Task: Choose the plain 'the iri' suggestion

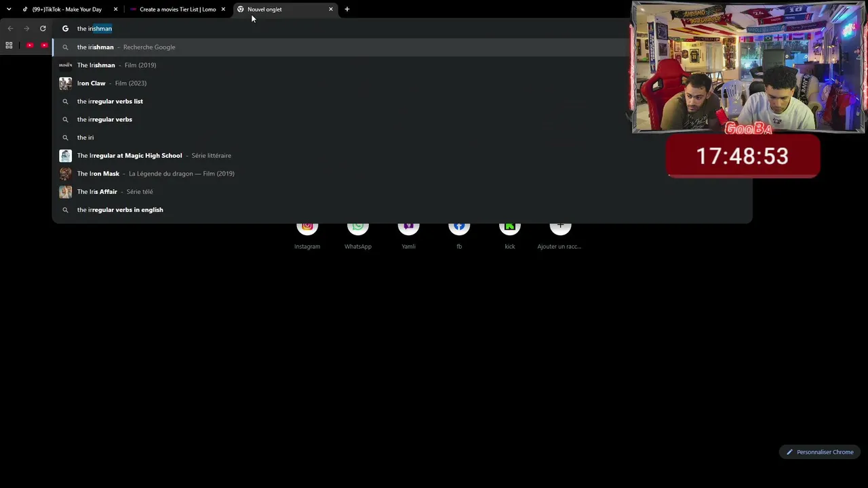Action: pyautogui.click(x=402, y=138)
